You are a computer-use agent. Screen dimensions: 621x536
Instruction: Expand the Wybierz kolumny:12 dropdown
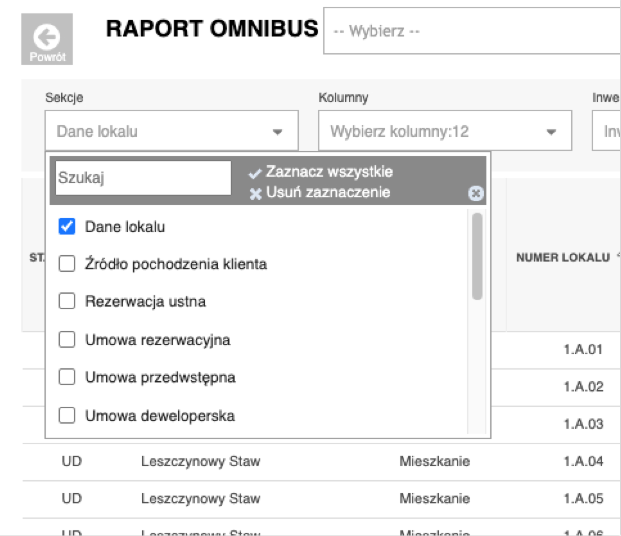coord(445,131)
